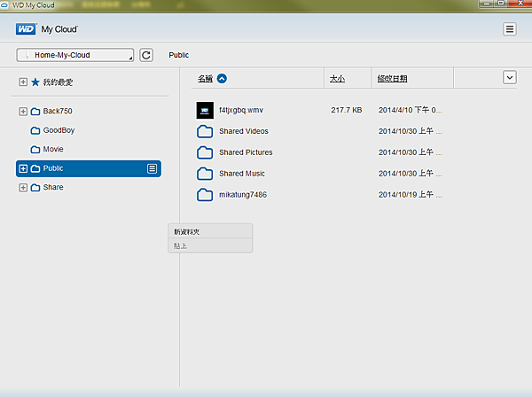Select GoodBoy in folder tree
Screen dimensions: 532x397
click(59, 130)
